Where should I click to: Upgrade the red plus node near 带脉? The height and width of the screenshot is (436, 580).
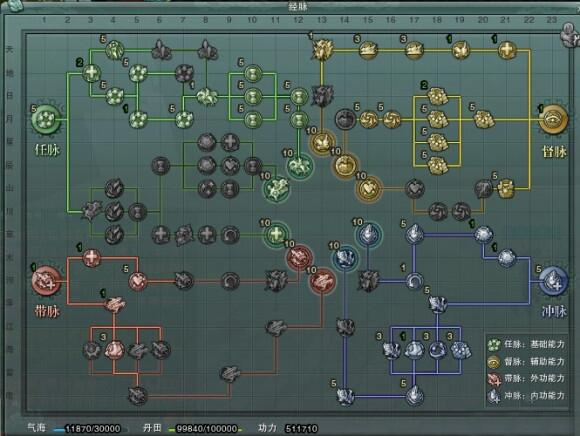click(91, 258)
